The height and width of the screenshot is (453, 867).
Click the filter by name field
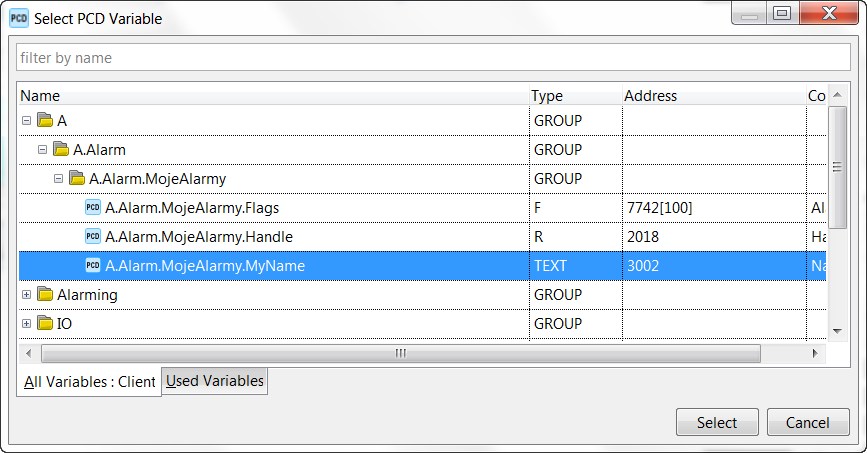(x=434, y=58)
